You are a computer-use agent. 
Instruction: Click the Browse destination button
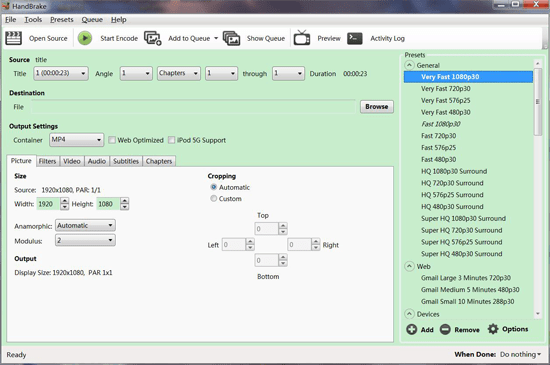tap(377, 107)
